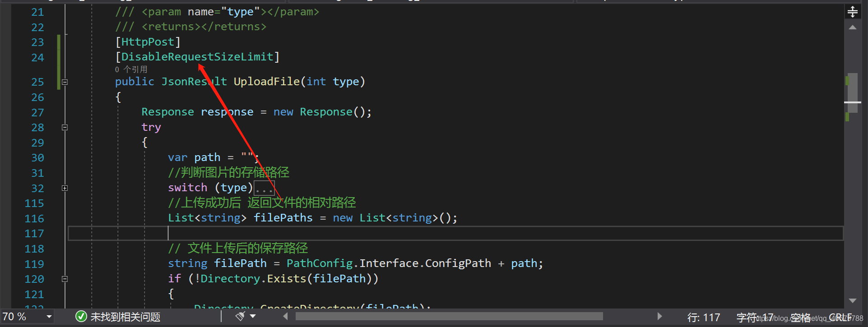Open the code cleanup dropdown arrow

pos(253,317)
